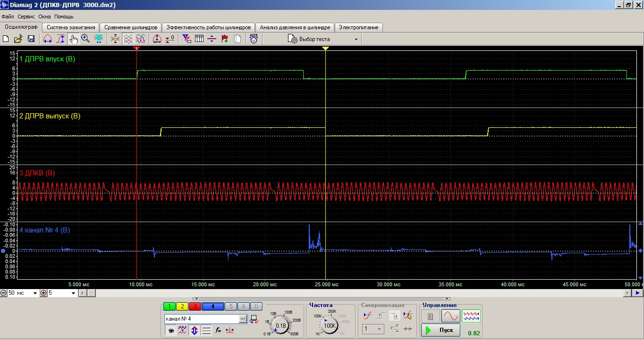Select the multi-waveform recorder mode button
Viewport: 644px width, 340px height.
[471, 316]
